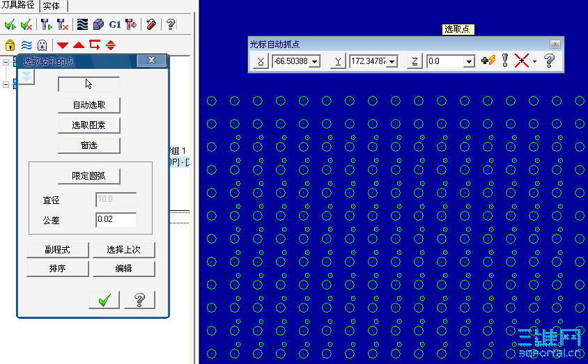Open the AutoCursor override dropdown arrow

click(535, 61)
